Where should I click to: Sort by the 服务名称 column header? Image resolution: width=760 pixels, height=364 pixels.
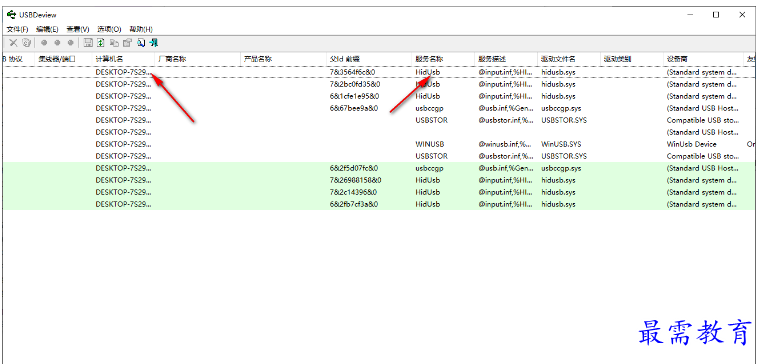[x=443, y=59]
